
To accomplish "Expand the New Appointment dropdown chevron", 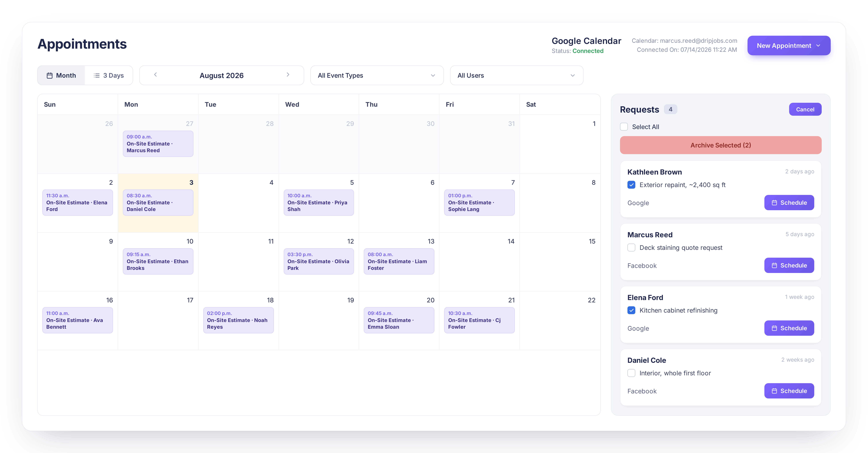I will pyautogui.click(x=818, y=45).
